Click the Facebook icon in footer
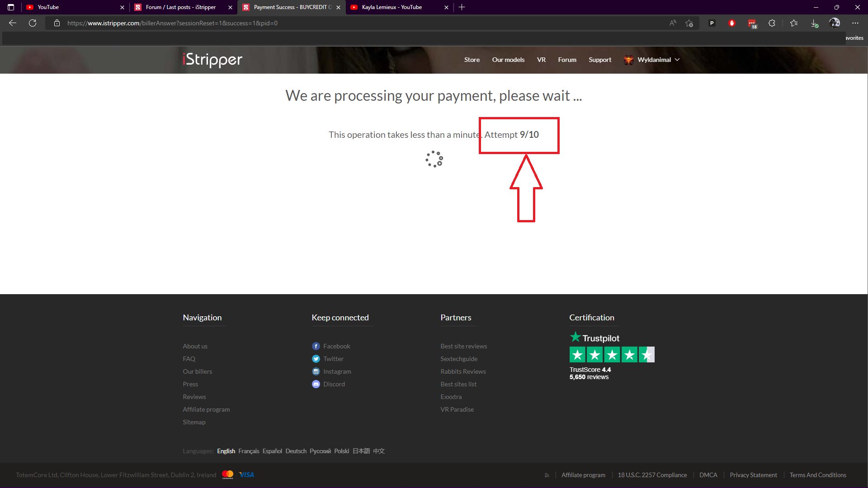Viewport: 868px width, 488px height. [x=316, y=346]
